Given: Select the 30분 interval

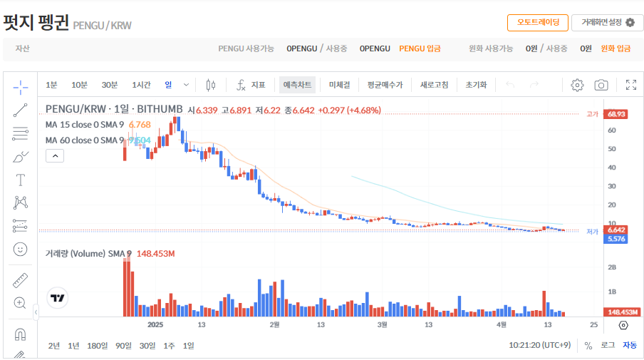Looking at the screenshot, I should [110, 85].
